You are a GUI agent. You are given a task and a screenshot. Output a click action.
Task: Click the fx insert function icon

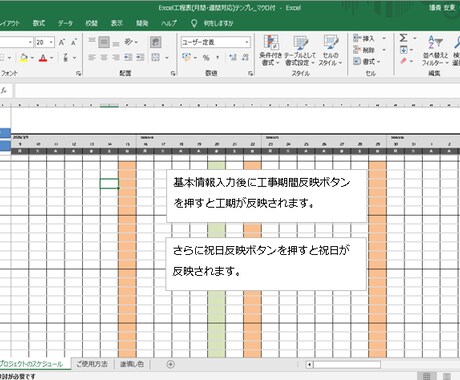click(x=4, y=90)
